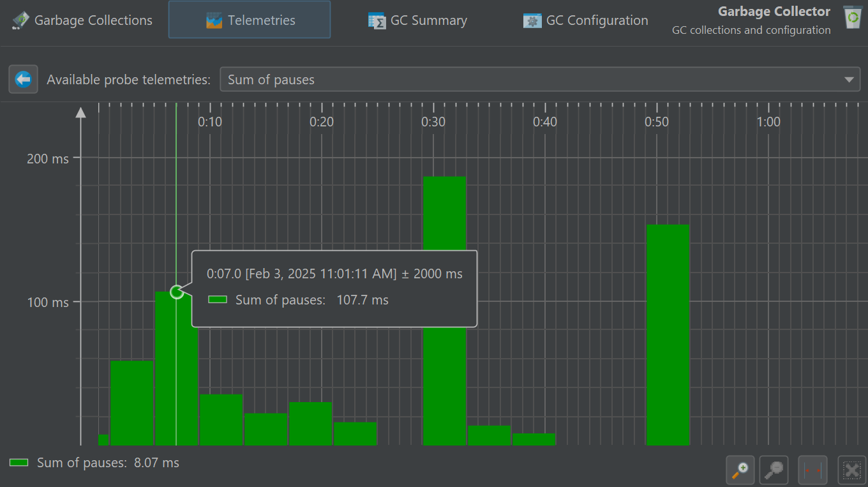Click the 0:40 time axis label
This screenshot has height=487, width=868.
tap(545, 123)
